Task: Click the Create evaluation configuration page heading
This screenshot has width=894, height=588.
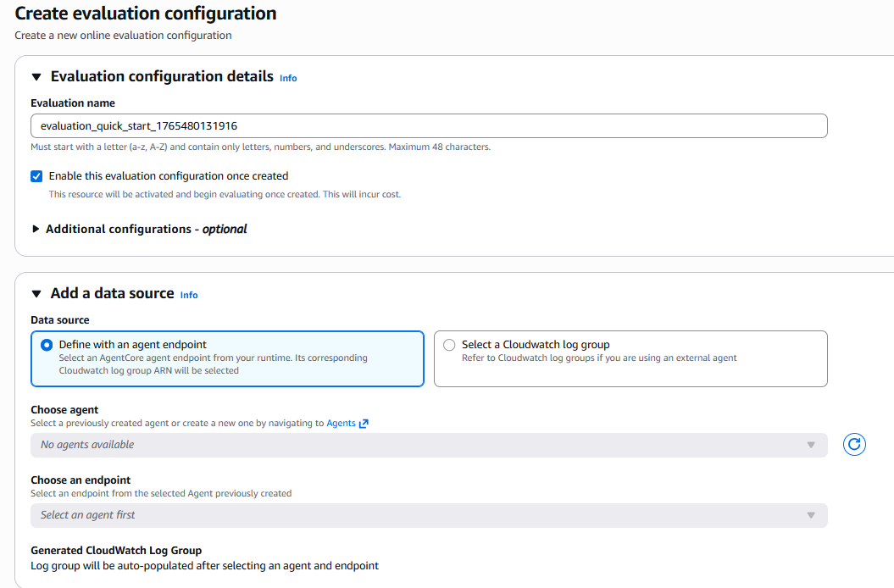Action: point(146,14)
